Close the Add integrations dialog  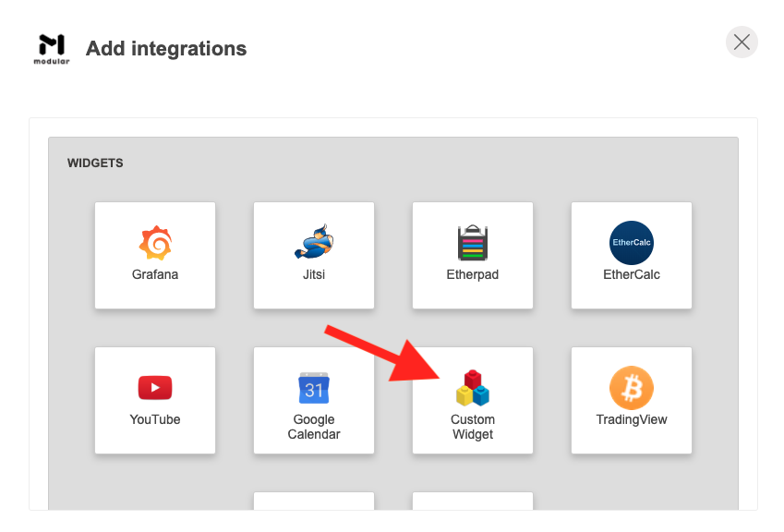tap(742, 42)
